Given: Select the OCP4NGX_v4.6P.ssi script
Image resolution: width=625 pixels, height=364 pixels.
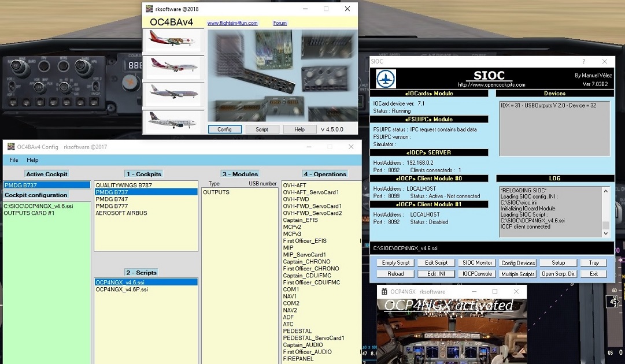Looking at the screenshot, I should click(x=121, y=289).
